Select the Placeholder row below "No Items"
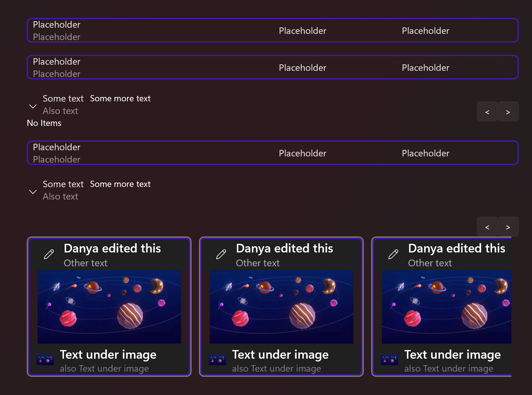This screenshot has width=532, height=395. point(272,153)
